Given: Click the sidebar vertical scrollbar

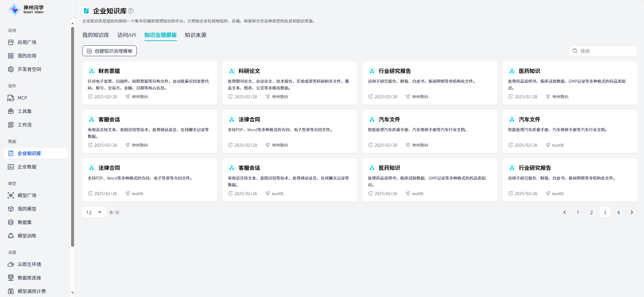Looking at the screenshot, I should [x=72, y=135].
